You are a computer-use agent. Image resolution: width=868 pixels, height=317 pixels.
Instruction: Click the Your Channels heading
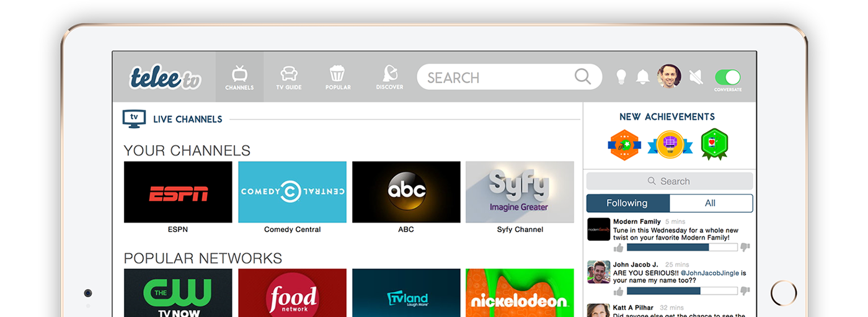[x=187, y=151]
